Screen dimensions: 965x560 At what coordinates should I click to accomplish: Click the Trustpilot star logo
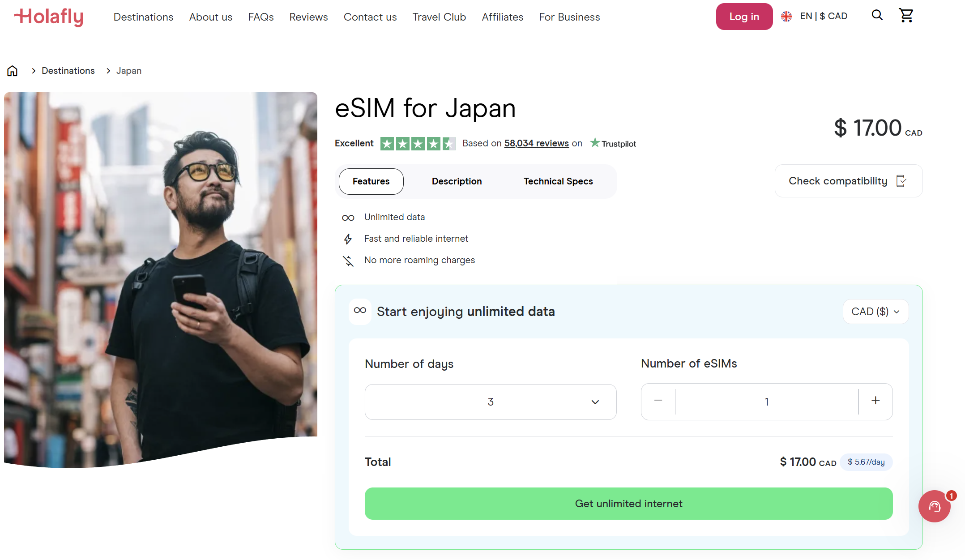(595, 143)
